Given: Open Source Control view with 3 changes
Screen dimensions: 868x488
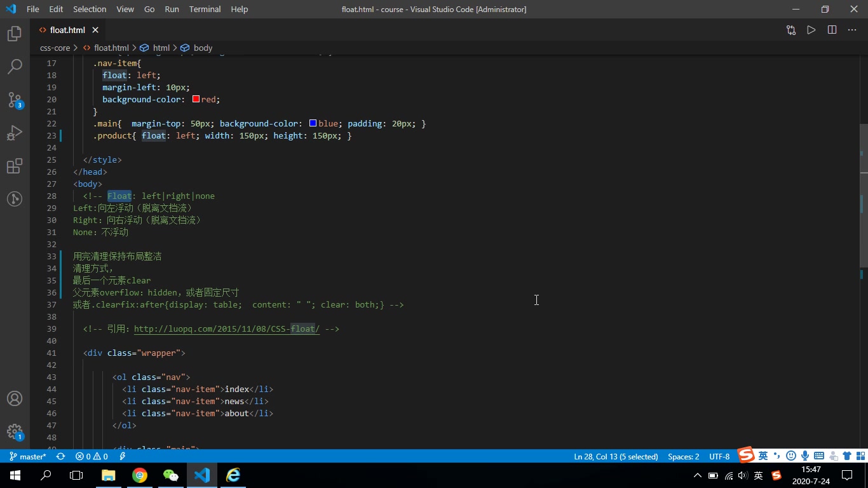Looking at the screenshot, I should (x=15, y=100).
